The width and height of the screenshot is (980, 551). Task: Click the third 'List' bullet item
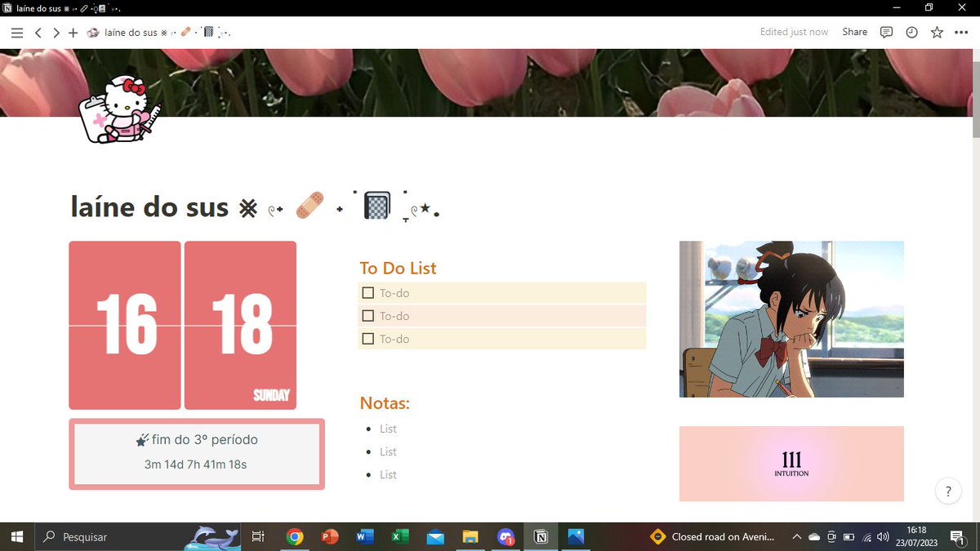click(x=388, y=474)
